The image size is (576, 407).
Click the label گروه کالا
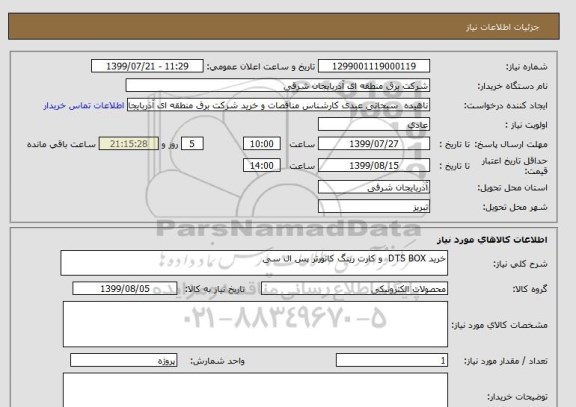530,289
